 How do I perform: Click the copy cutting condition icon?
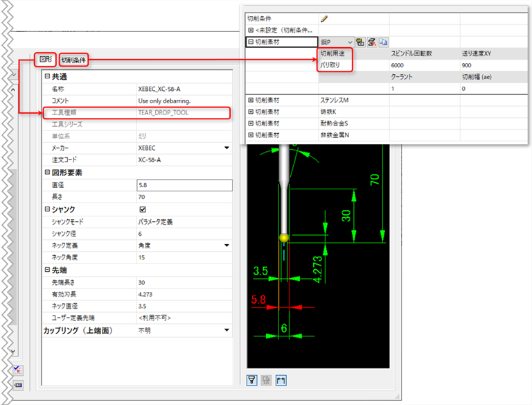click(383, 42)
